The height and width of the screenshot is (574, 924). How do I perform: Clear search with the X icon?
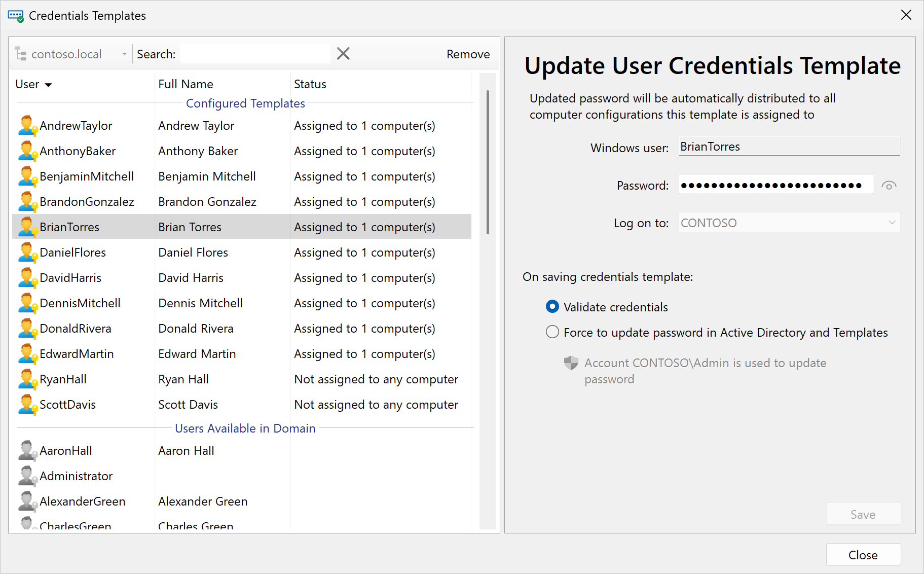[343, 54]
